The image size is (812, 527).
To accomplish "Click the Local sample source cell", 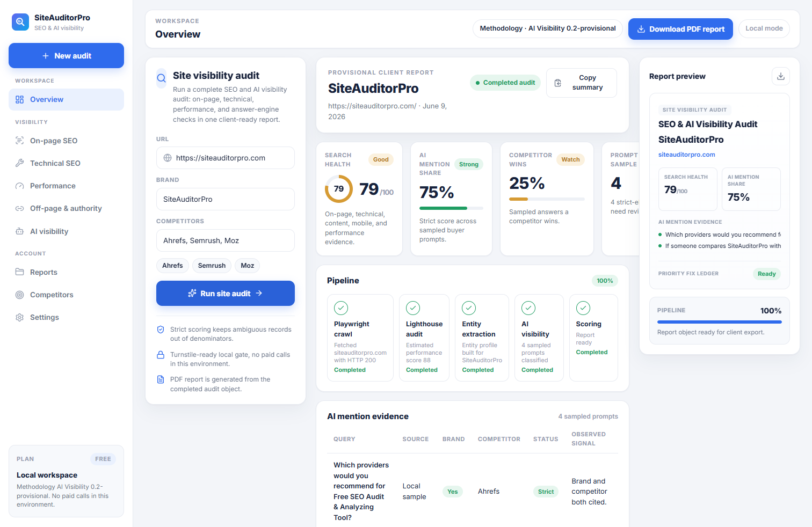I will (414, 491).
